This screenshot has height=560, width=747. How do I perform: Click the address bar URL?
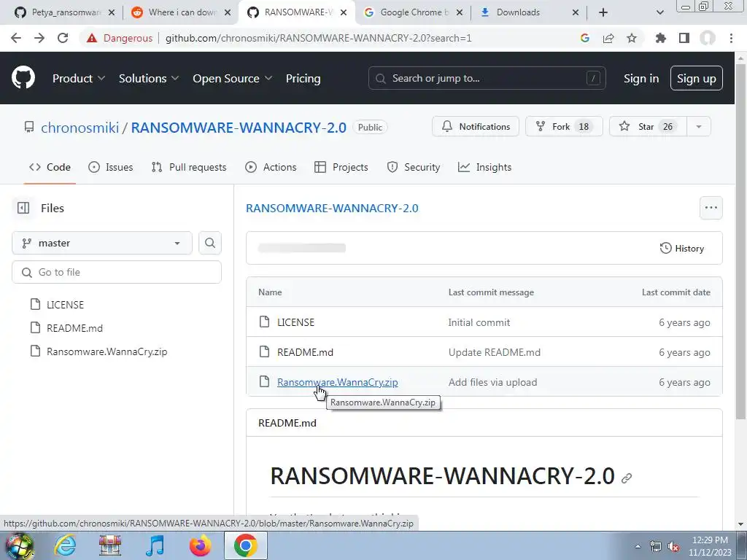[318, 38]
